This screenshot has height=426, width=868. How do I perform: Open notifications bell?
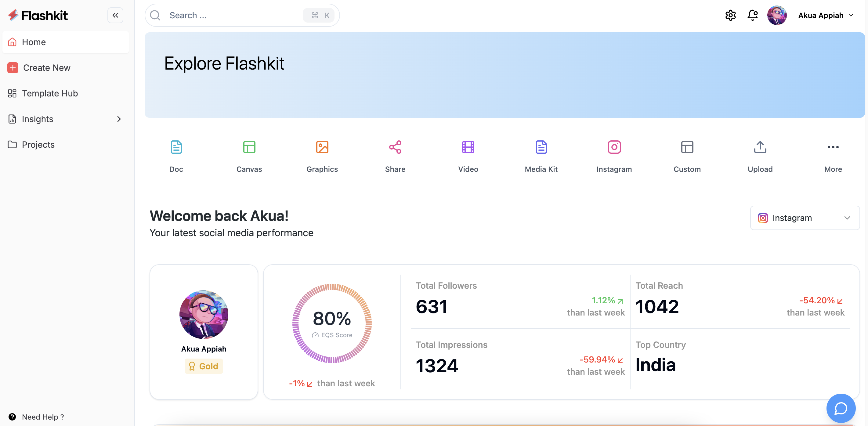point(752,15)
